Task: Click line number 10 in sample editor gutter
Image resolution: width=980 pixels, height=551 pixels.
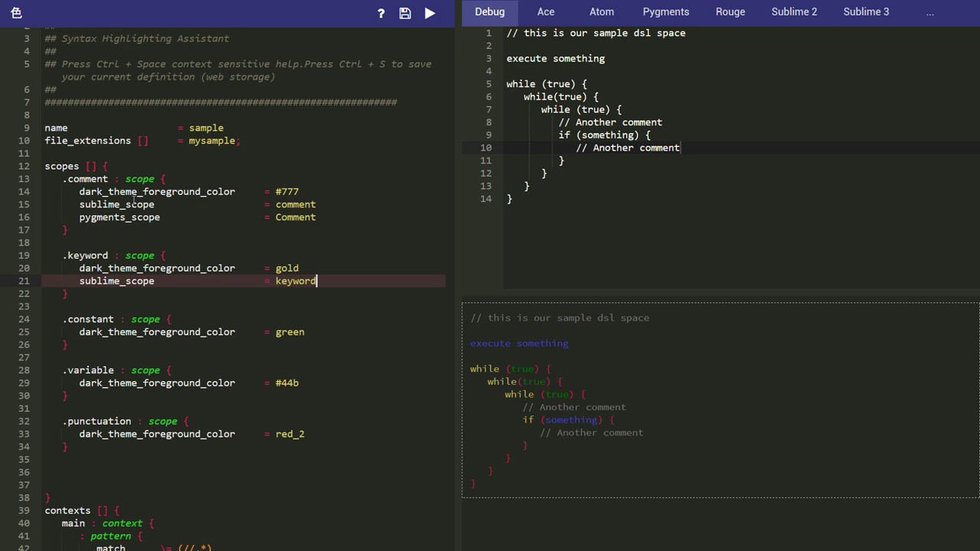Action: tap(486, 148)
